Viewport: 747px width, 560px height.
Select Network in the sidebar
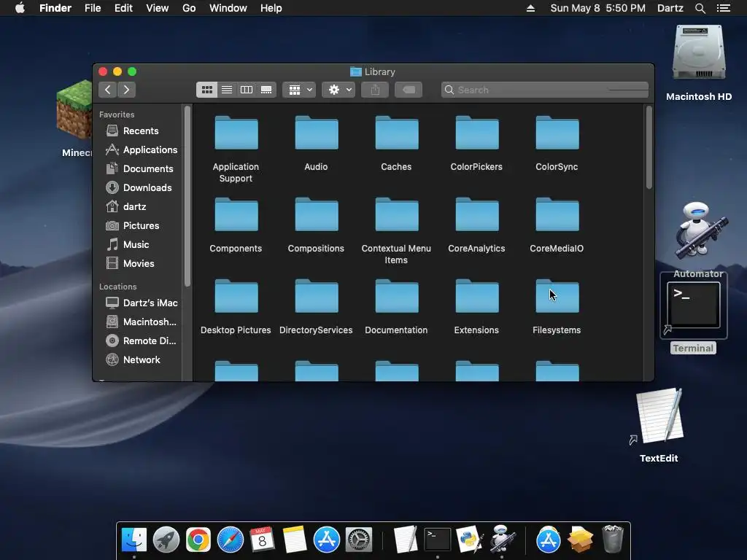point(133,360)
